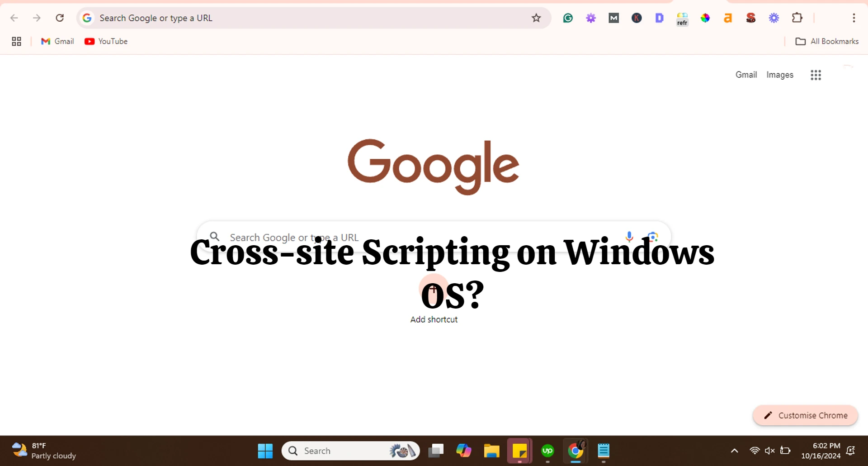Screen dimensions: 868x466
Task: Toggle the muted volume speaker icon
Action: tap(769, 451)
